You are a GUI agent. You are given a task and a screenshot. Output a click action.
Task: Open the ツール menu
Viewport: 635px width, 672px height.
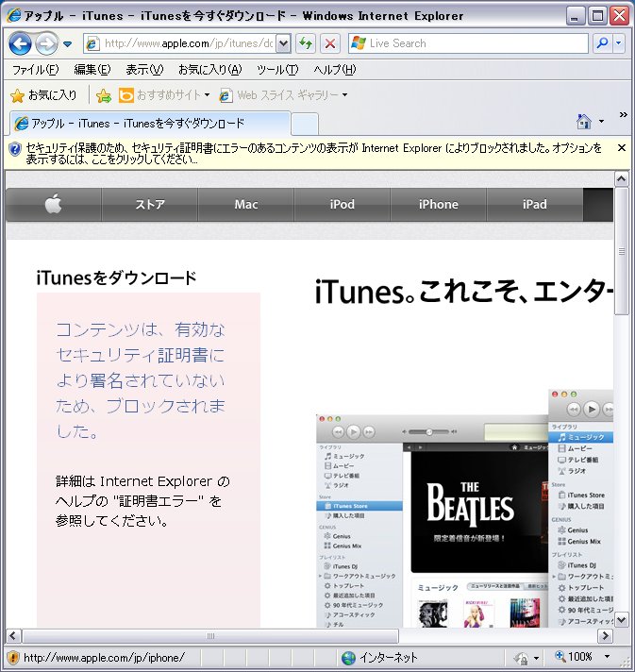[x=276, y=70]
